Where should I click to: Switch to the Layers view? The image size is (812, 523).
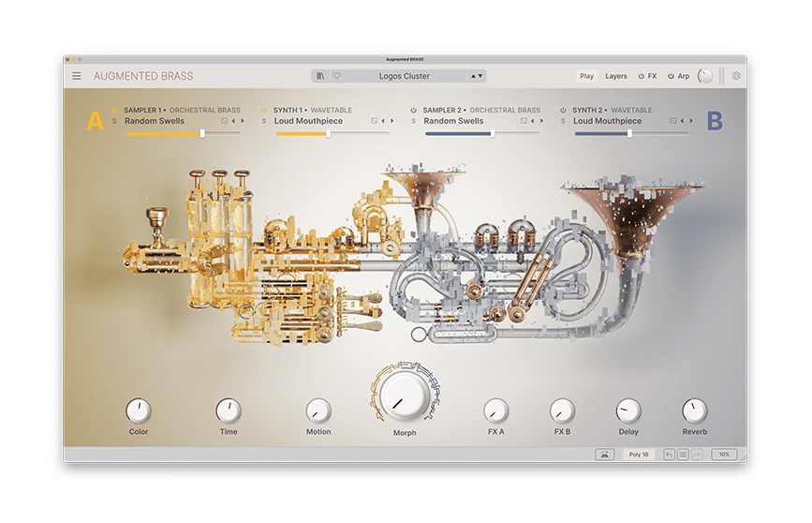[615, 76]
